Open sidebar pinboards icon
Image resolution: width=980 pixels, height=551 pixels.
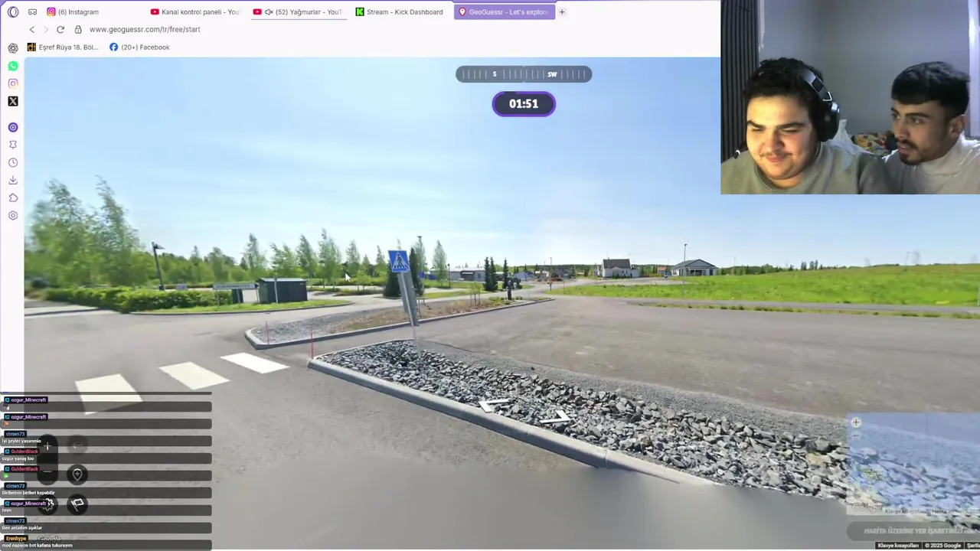click(x=13, y=145)
